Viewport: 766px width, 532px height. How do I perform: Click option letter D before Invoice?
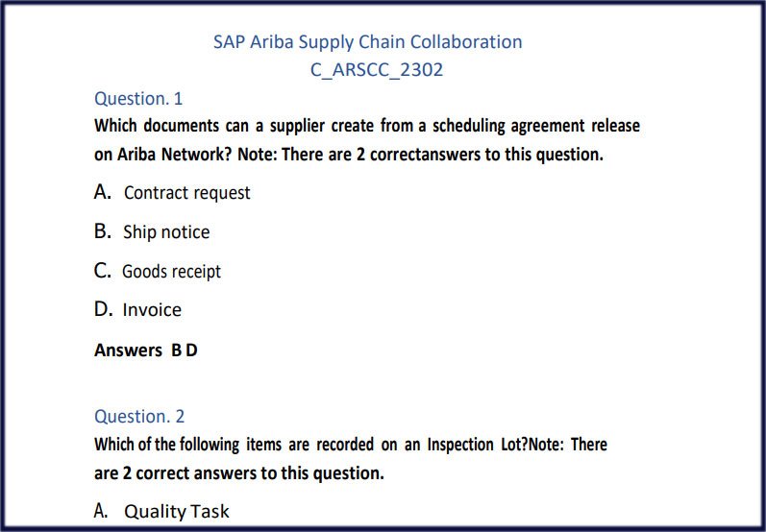coord(104,309)
